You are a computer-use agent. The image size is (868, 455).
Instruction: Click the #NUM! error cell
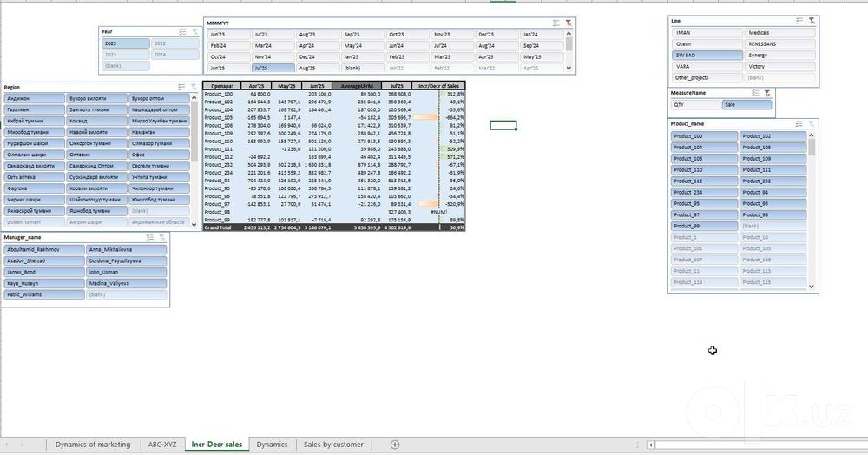(438, 212)
